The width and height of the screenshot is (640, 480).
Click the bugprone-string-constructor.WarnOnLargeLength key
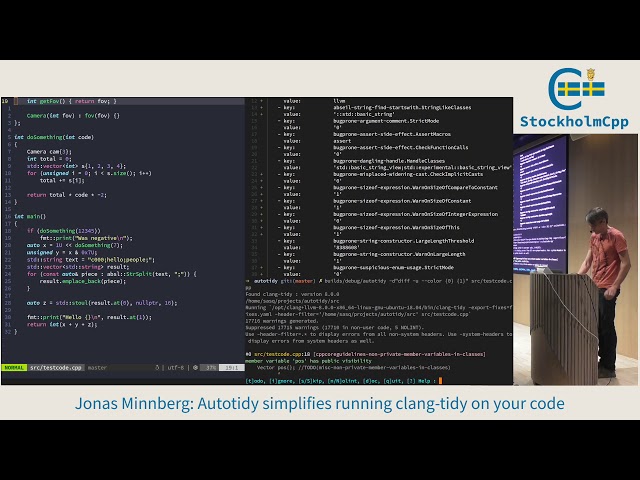click(399, 254)
